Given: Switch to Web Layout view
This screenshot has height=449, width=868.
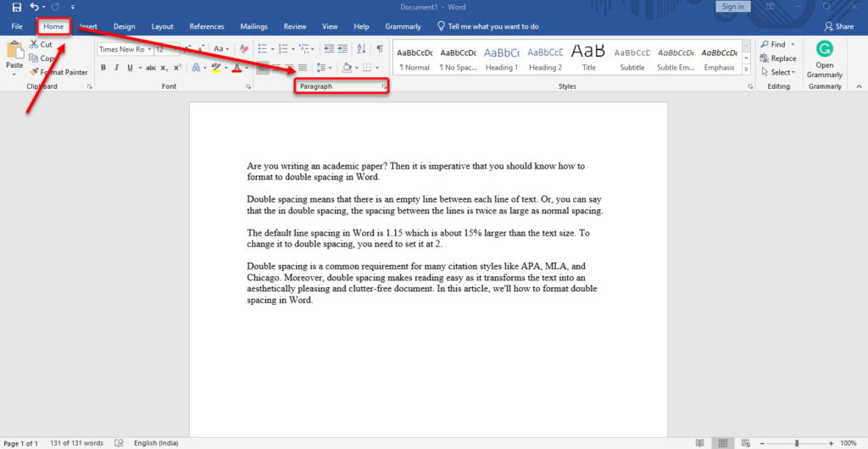Looking at the screenshot, I should [x=744, y=443].
